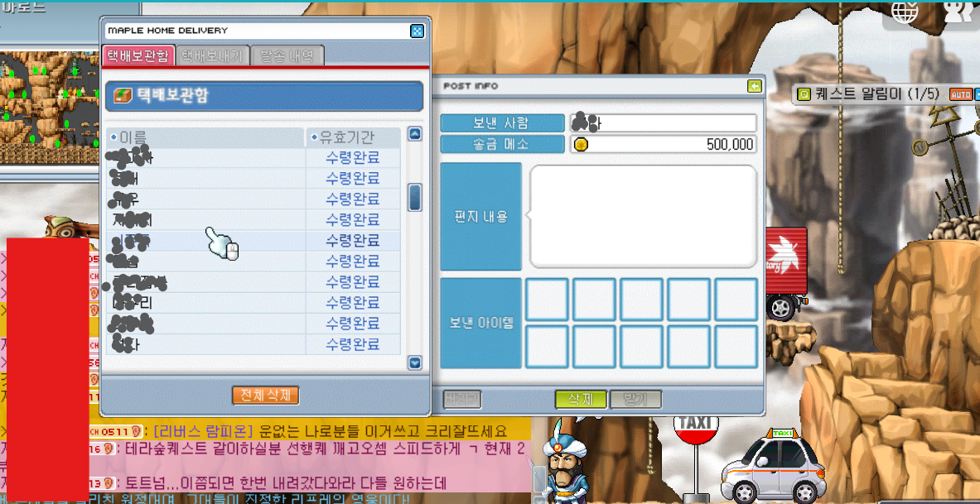Click the ear icon beside CH0511
Image resolution: width=980 pixels, height=504 pixels.
138,431
